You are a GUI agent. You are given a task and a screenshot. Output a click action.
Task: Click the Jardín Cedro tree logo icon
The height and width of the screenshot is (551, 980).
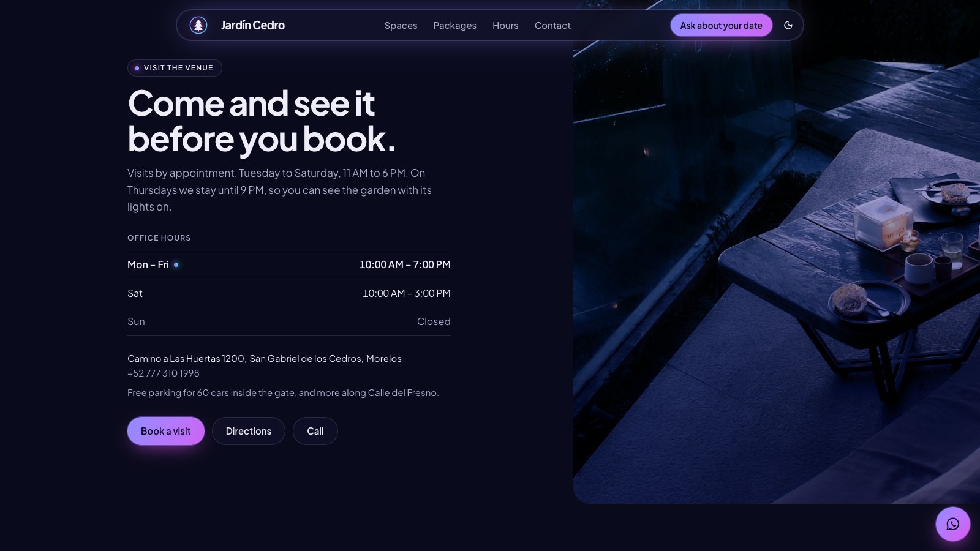(198, 25)
